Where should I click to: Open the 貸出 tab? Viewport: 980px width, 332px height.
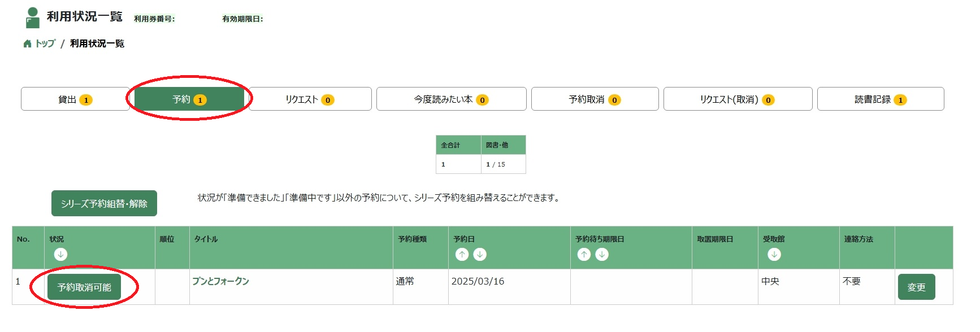(x=75, y=99)
